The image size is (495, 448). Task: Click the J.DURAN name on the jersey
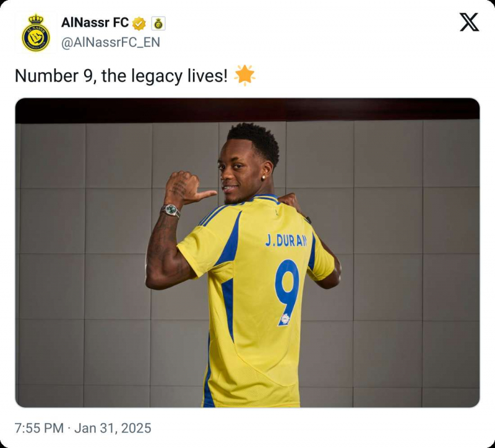tap(286, 241)
